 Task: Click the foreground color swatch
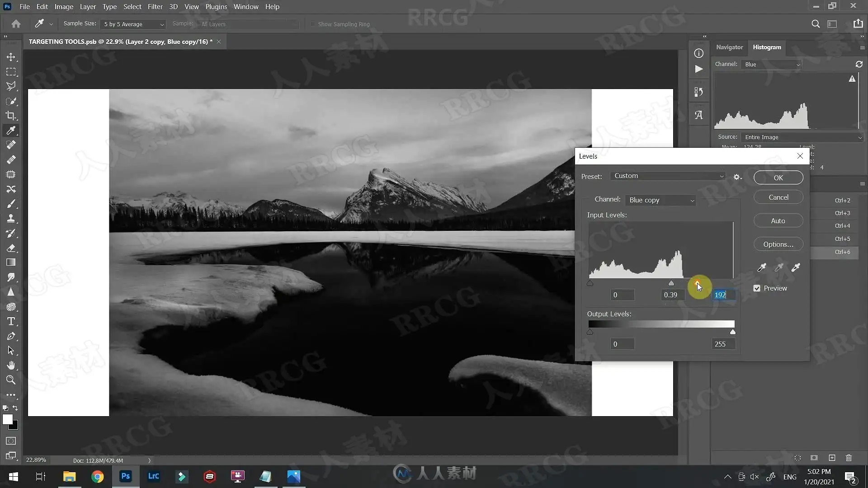8,419
